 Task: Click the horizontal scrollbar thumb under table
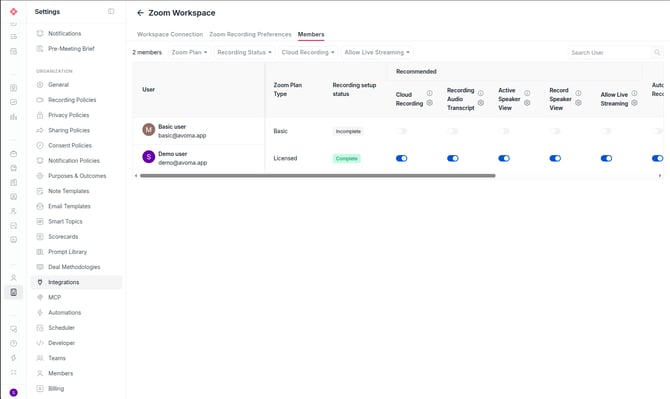tap(317, 176)
